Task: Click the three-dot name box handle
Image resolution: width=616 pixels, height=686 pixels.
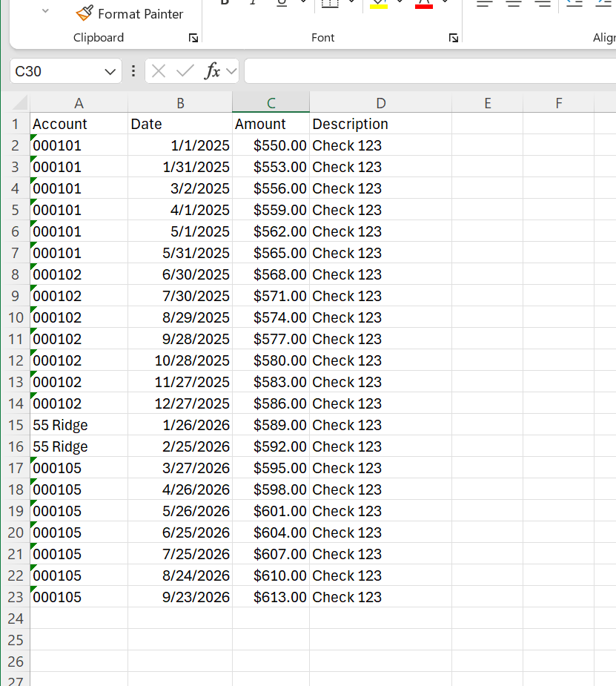Action: pos(133,71)
